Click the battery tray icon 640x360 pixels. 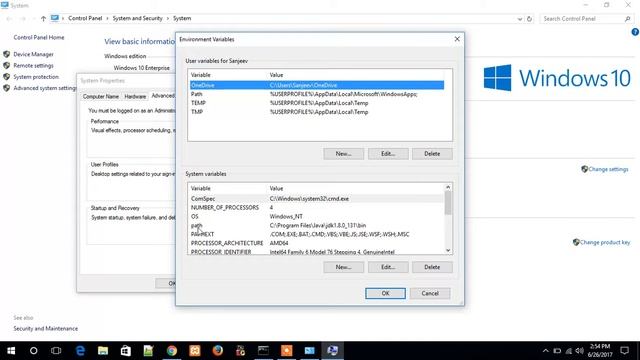557,351
